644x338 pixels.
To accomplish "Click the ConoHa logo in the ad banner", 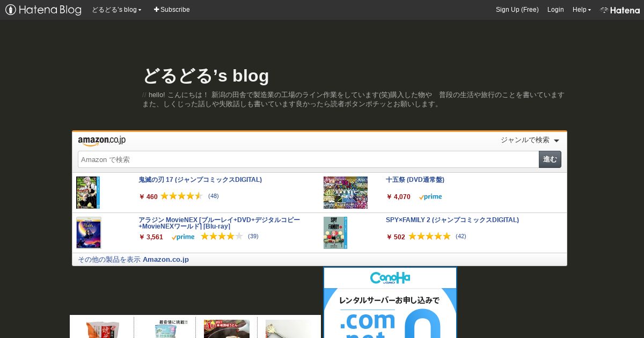I will click(x=390, y=278).
